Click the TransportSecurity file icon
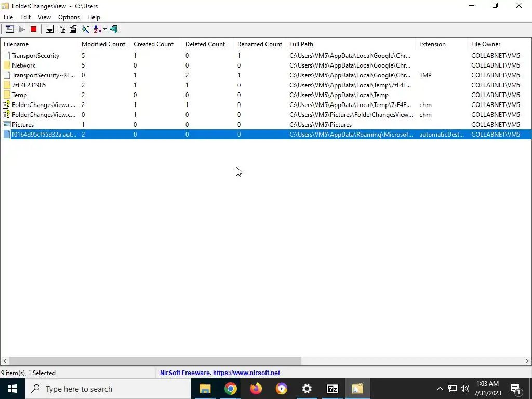Screen dimensions: 532x399 [7, 55]
